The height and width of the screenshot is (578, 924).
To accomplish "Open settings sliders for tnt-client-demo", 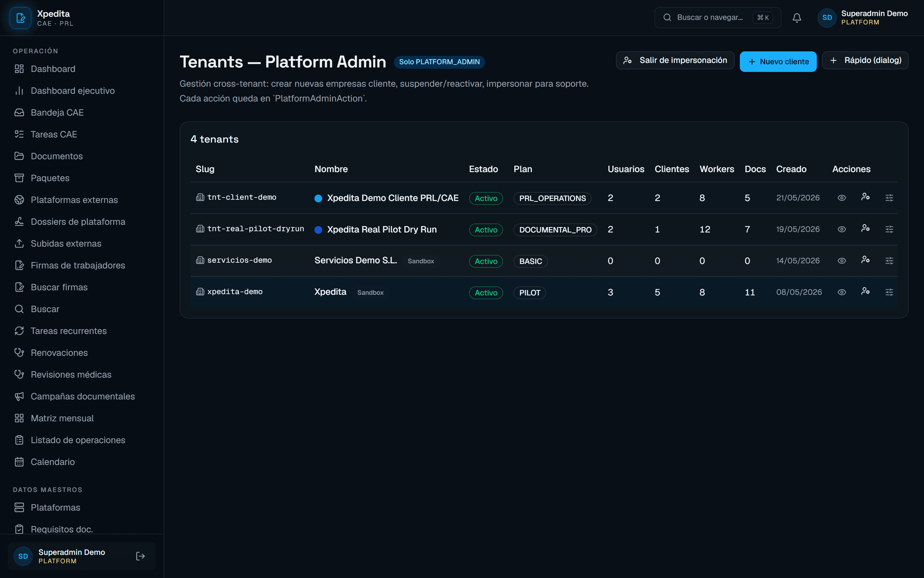I will pos(889,197).
